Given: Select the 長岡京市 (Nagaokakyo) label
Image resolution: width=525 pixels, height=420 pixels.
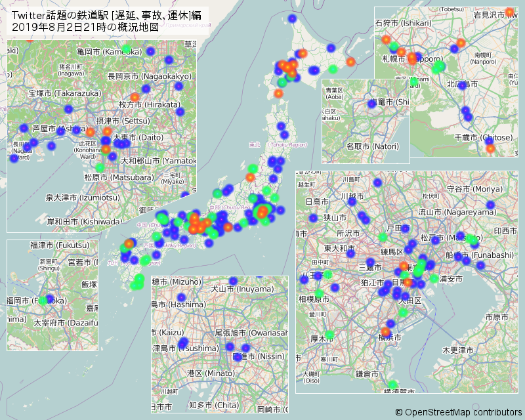Looking at the screenshot, I should click(x=150, y=76).
